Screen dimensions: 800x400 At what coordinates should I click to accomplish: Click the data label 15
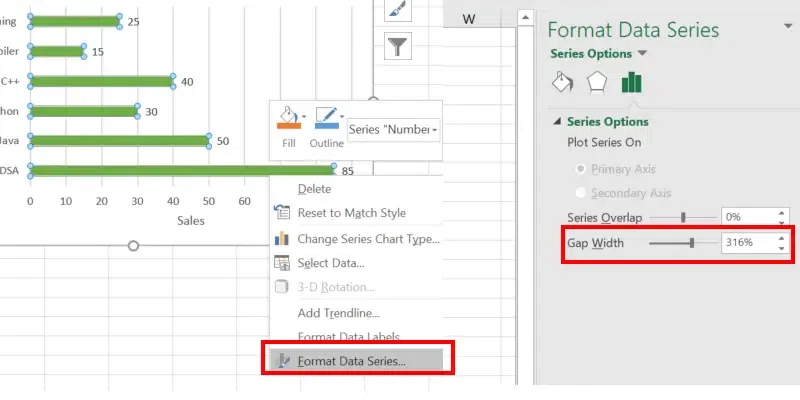pos(97,52)
